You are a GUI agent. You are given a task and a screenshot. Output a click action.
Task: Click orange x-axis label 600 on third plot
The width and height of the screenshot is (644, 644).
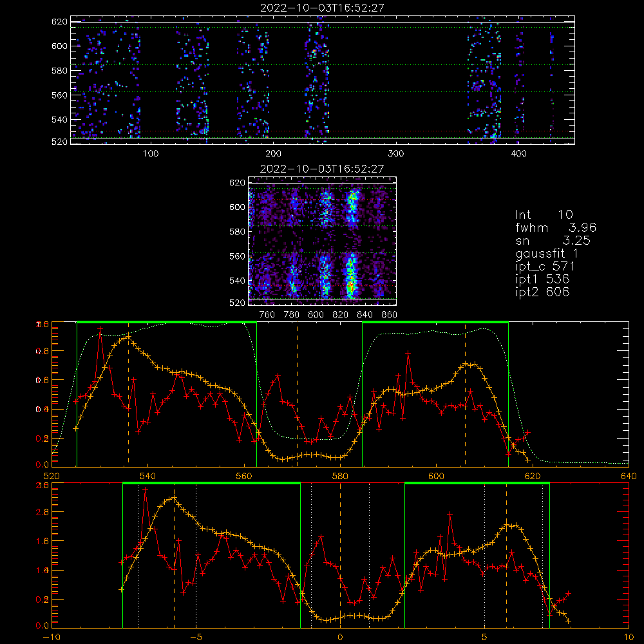click(436, 477)
